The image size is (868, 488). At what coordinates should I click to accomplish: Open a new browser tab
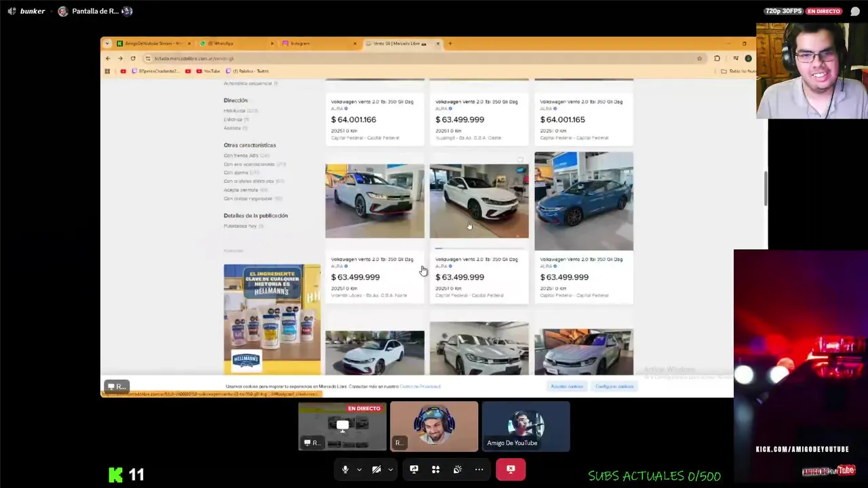pos(450,43)
